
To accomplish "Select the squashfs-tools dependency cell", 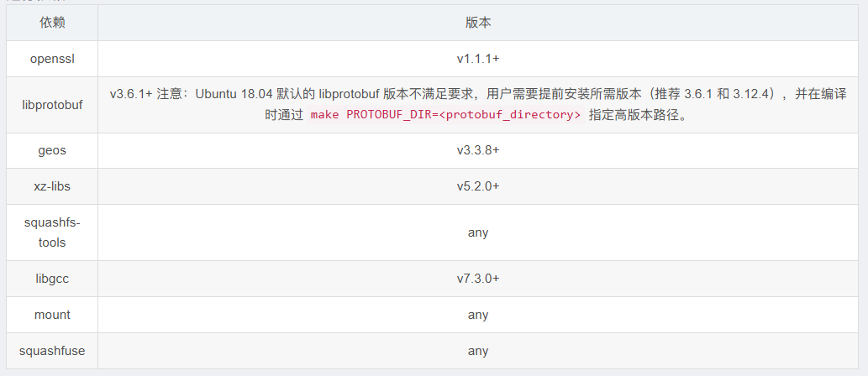I will point(52,232).
